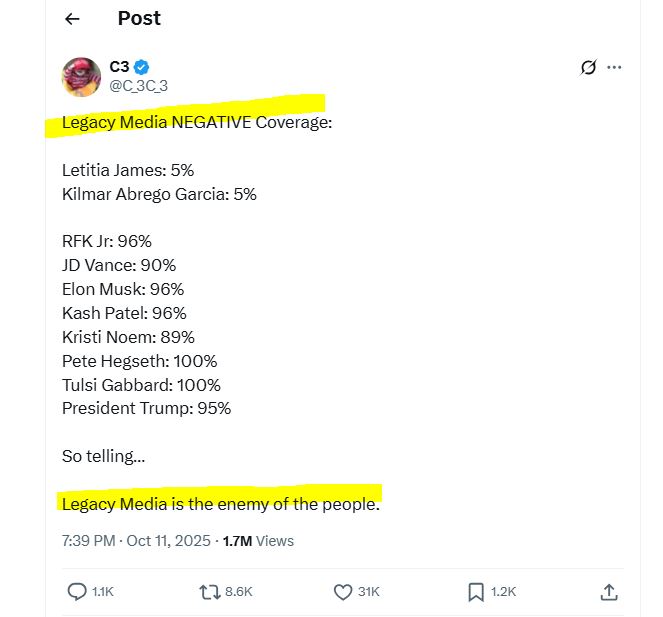The image size is (663, 617).
Task: Open the @C_3C_3 handle link
Action: (x=138, y=86)
